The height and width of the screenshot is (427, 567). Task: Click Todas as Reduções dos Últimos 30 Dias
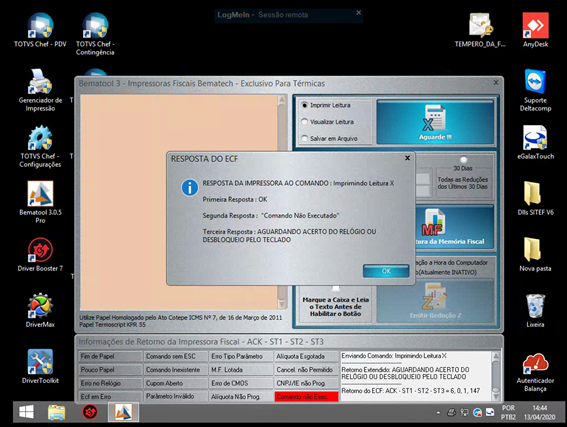point(462,183)
